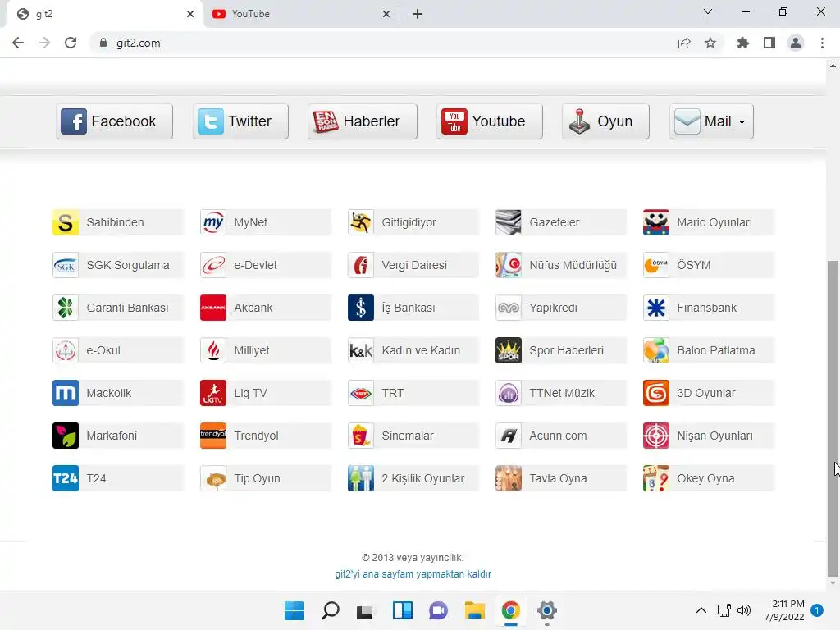Viewport: 840px width, 630px height.
Task: Click the SGK Sorgulama icon
Action: coord(66,265)
